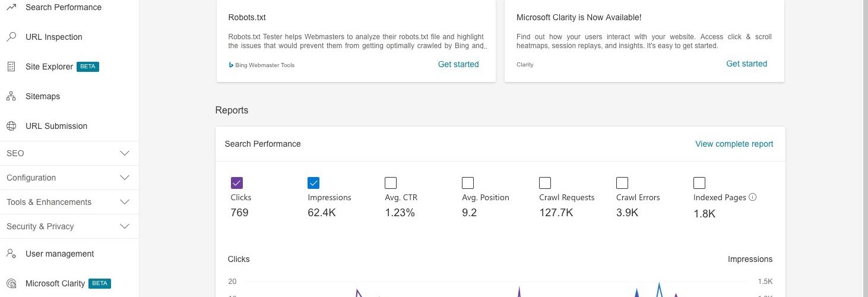Expand the SEO section chevron
The width and height of the screenshot is (868, 297).
(125, 153)
